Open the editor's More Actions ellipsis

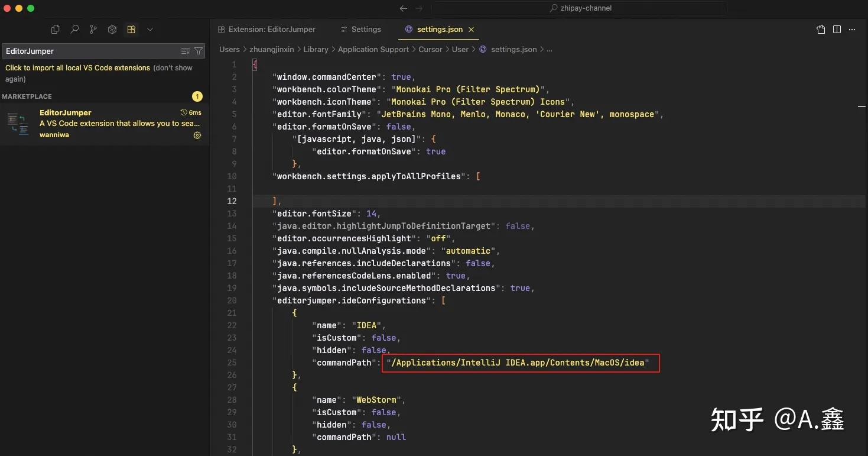tap(852, 30)
